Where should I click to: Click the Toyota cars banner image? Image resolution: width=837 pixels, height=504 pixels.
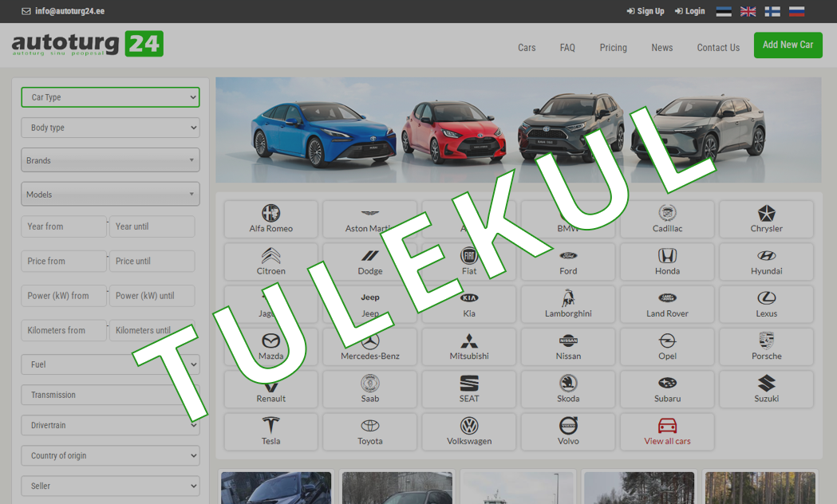(519, 130)
